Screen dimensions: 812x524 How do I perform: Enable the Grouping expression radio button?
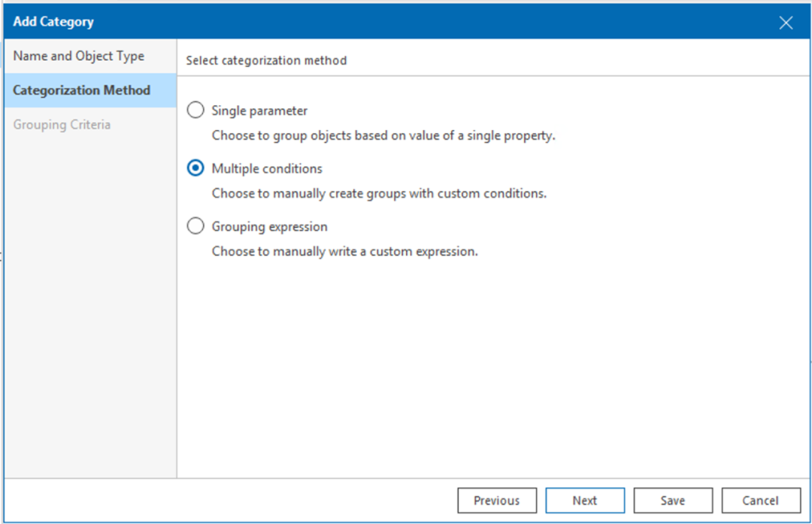[x=195, y=226]
